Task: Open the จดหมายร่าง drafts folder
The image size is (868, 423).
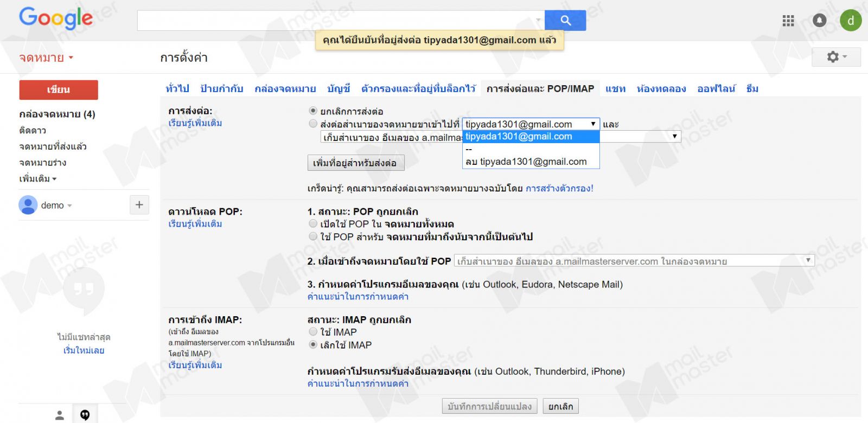Action: click(43, 163)
